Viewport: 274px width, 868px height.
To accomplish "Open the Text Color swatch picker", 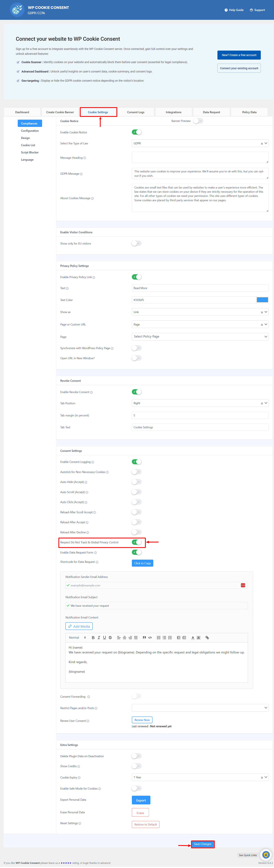I will tap(262, 300).
